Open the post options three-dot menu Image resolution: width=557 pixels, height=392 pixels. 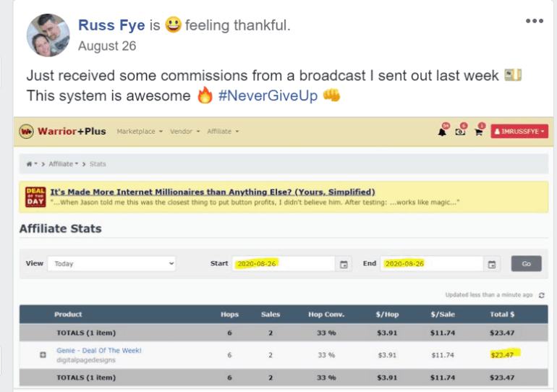(535, 21)
